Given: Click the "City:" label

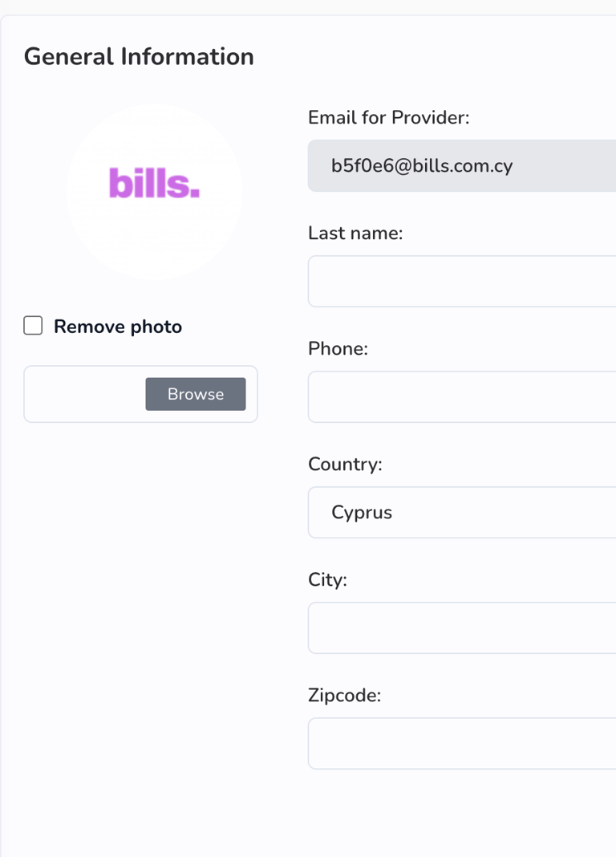Looking at the screenshot, I should (327, 580).
